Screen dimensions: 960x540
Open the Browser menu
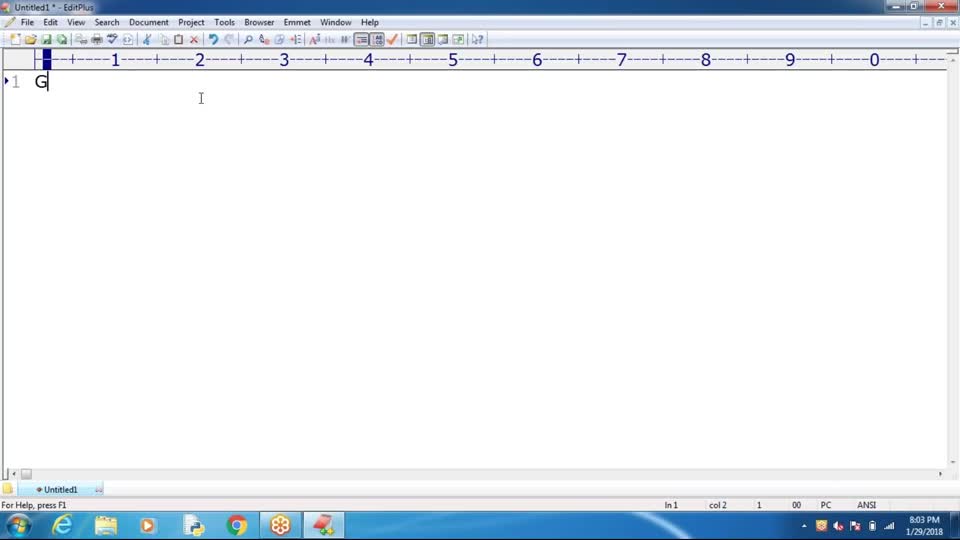[259, 23]
